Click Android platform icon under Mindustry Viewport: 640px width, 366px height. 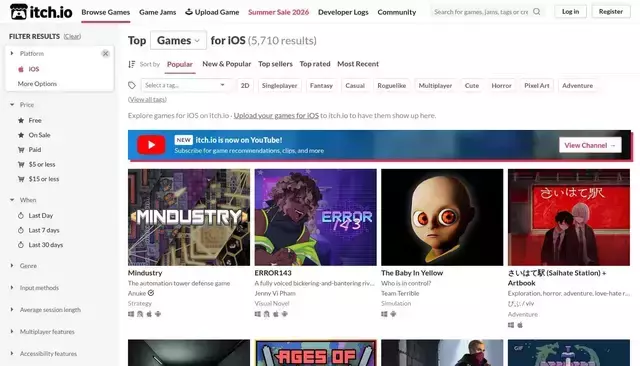158,314
